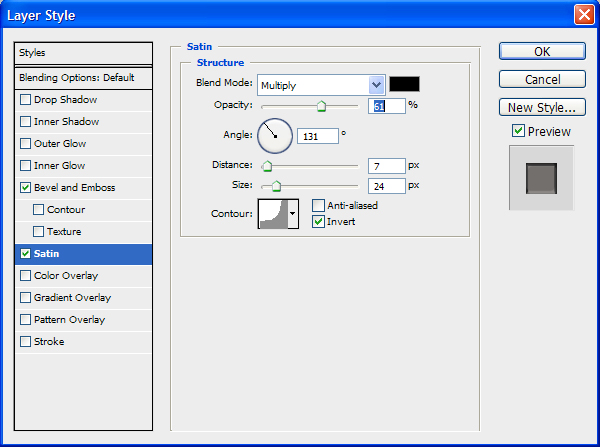This screenshot has width=600, height=447.
Task: Click the Angle dial control
Action: coord(275,135)
